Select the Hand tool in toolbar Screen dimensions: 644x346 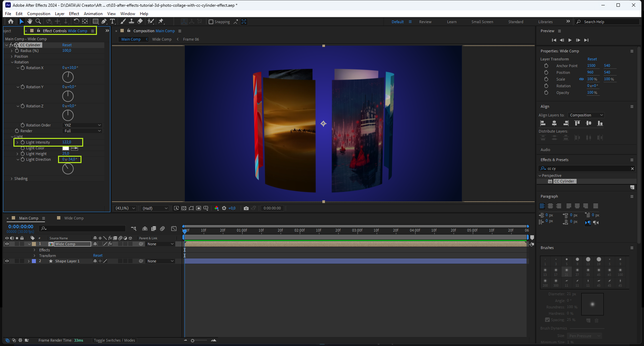[x=30, y=21]
